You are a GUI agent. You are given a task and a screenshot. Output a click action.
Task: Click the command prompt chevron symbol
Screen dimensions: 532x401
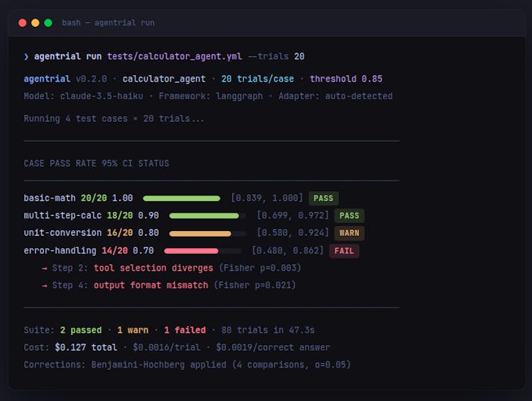pos(26,57)
